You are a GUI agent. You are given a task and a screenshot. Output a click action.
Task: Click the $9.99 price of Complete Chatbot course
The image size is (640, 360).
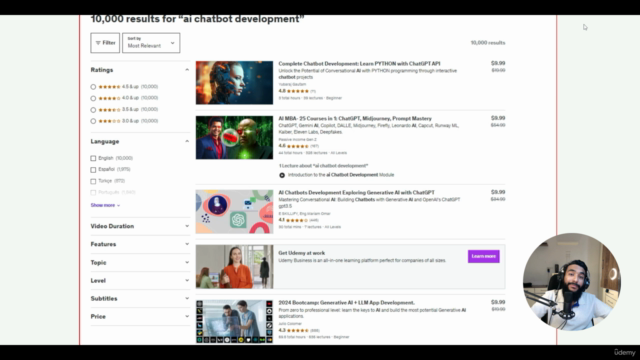pos(498,63)
